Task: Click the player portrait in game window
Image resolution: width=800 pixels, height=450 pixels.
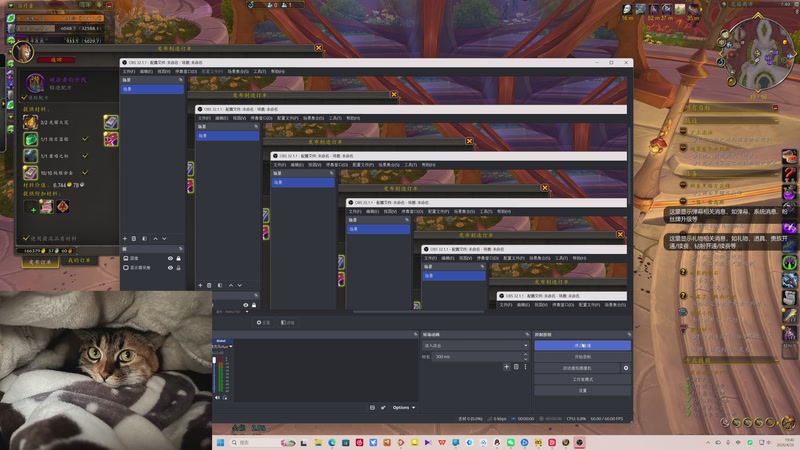Action: click(22, 52)
